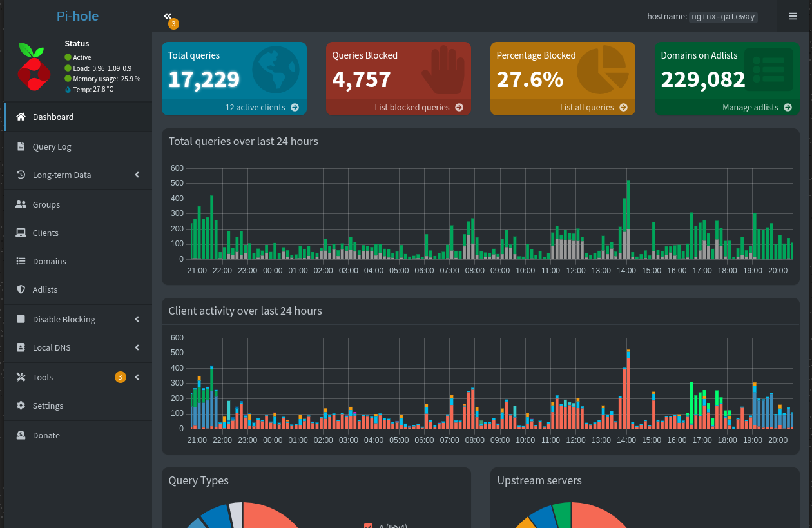Screen dimensions: 812x528
Task: Click the nginx-gateway hostname label
Action: [722, 17]
